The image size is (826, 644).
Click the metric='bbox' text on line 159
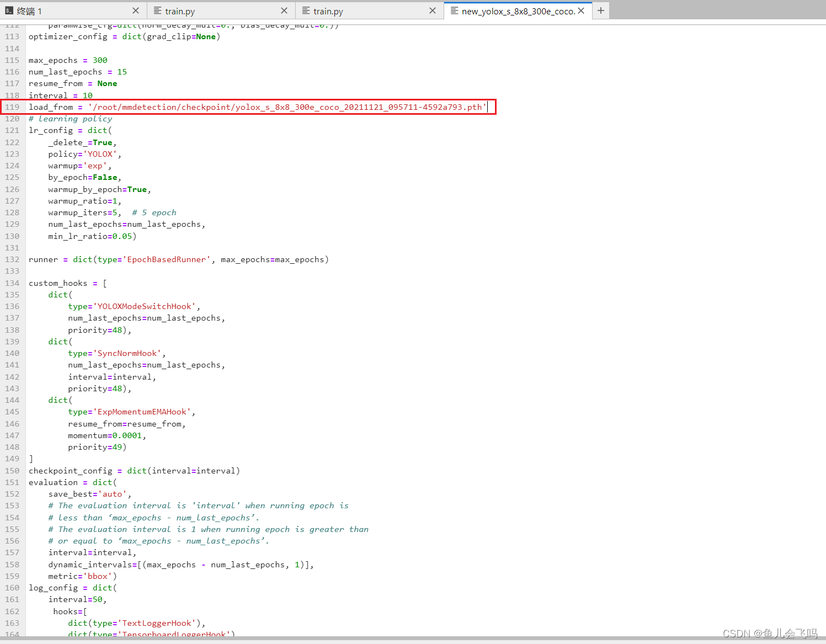coord(80,576)
